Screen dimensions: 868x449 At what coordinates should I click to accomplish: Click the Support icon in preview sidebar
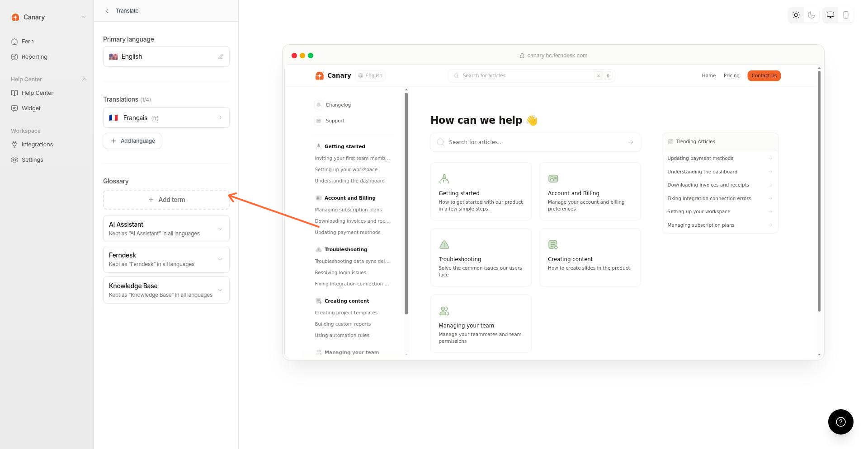[x=319, y=121]
